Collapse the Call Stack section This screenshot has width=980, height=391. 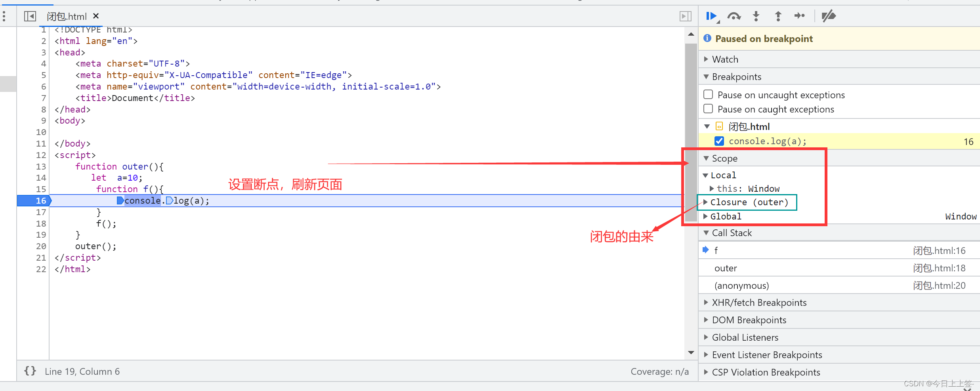(706, 233)
